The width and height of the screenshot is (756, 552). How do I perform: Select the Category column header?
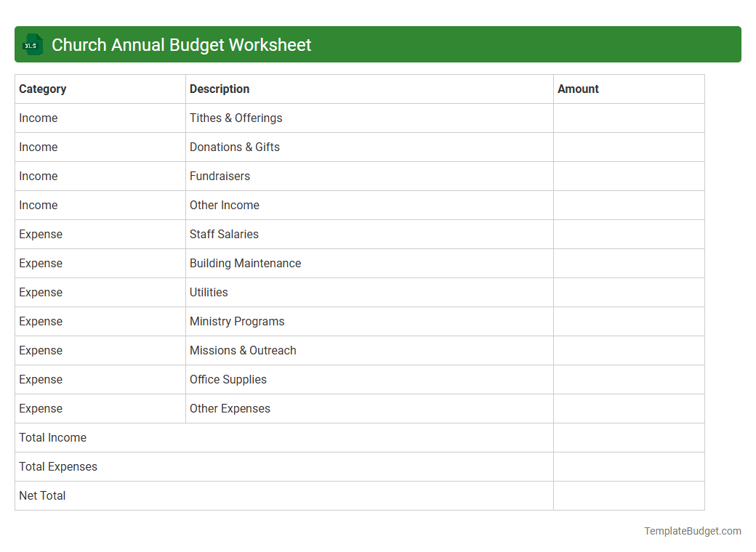click(x=43, y=89)
